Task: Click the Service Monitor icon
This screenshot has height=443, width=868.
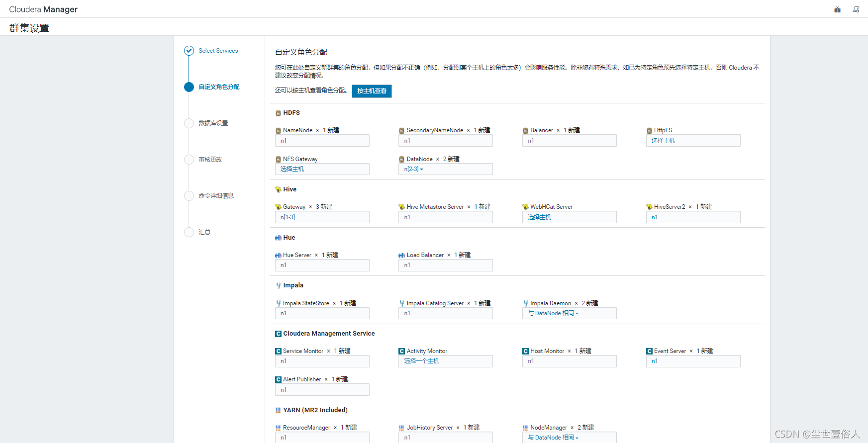Action: point(278,351)
